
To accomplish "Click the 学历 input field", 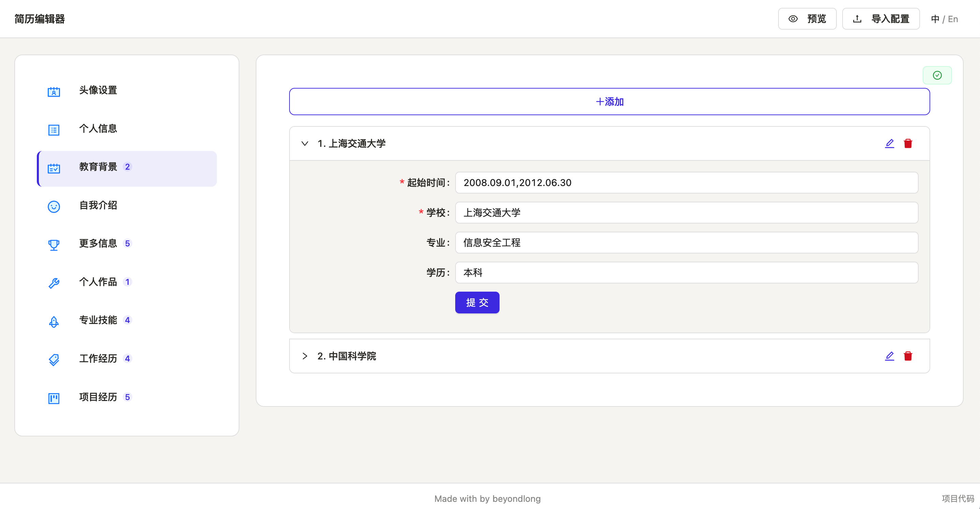I will (687, 273).
